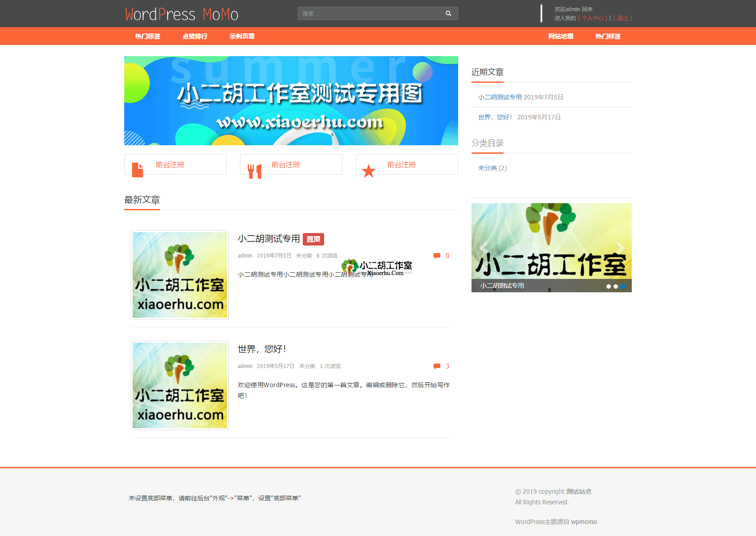Screen dimensions: 756x536
Task: Select the second carousel indicator dot
Action: [616, 286]
